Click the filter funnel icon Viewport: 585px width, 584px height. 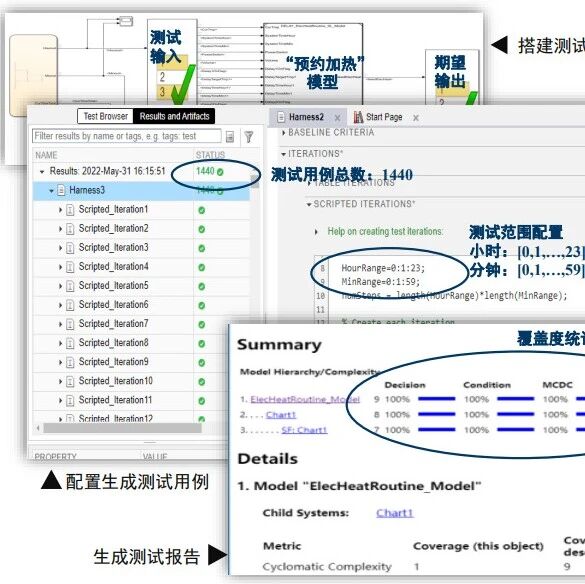248,137
